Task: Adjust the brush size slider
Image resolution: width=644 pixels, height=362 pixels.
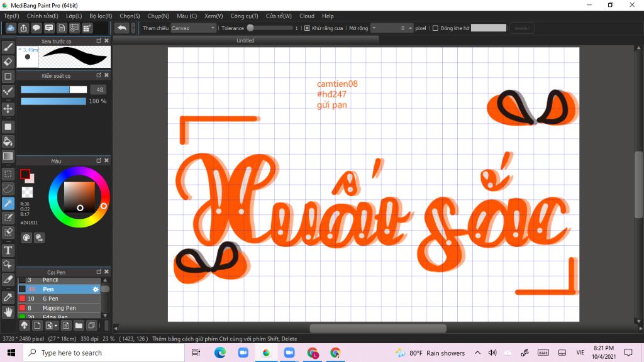Action: (54, 89)
